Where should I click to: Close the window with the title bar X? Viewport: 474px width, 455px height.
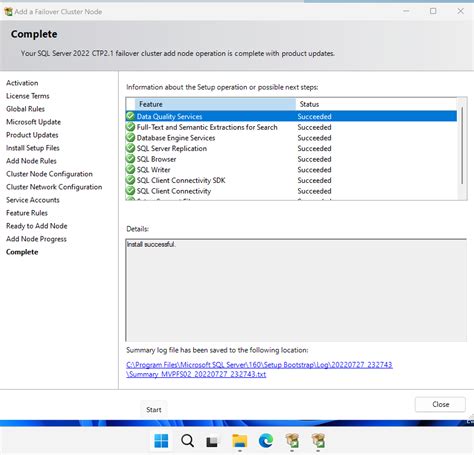point(460,11)
